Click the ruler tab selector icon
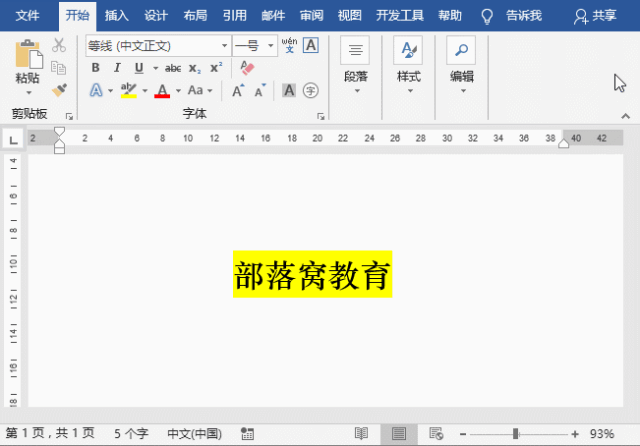 13,139
